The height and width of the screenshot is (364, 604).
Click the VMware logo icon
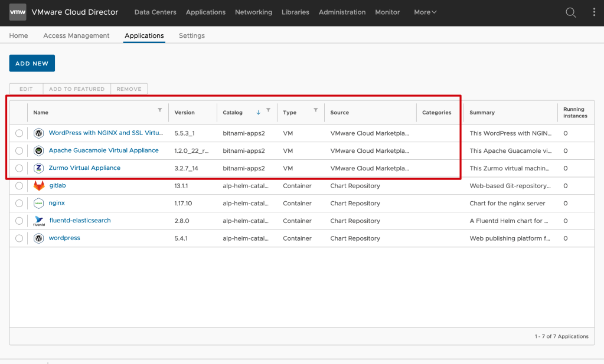coord(18,12)
